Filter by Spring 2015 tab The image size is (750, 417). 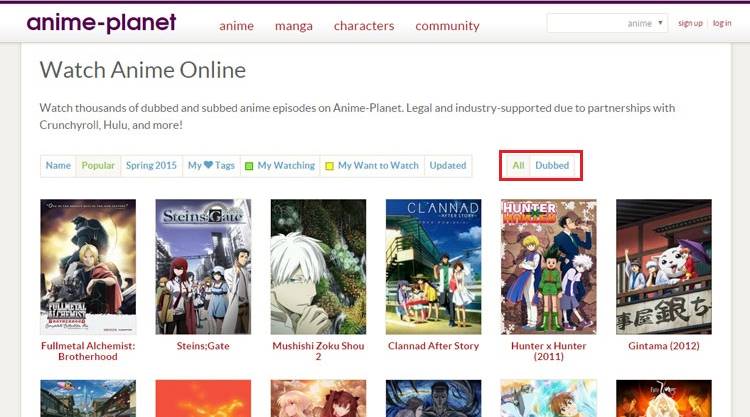[151, 165]
